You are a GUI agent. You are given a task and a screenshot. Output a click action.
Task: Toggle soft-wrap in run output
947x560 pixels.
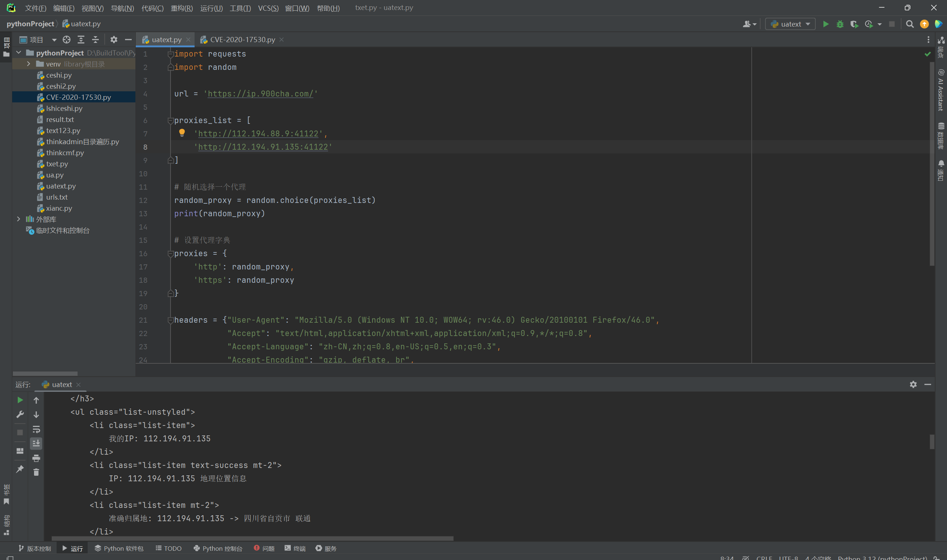tap(36, 430)
